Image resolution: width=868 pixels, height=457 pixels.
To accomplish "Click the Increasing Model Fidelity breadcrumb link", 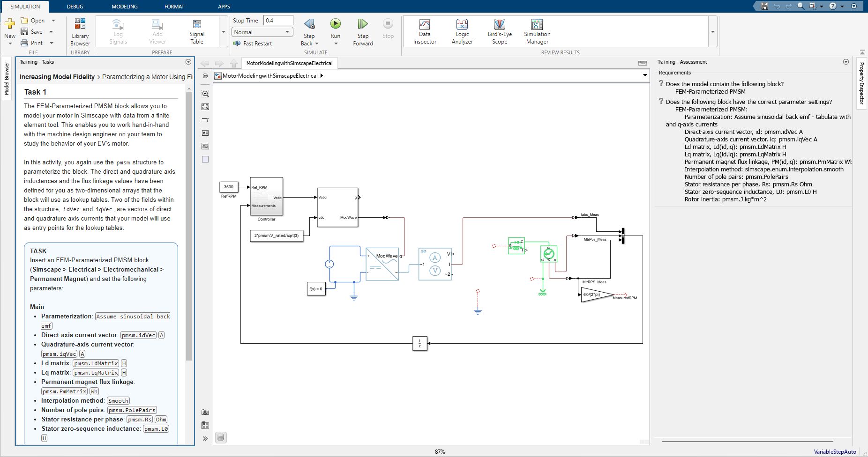I will click(x=57, y=76).
